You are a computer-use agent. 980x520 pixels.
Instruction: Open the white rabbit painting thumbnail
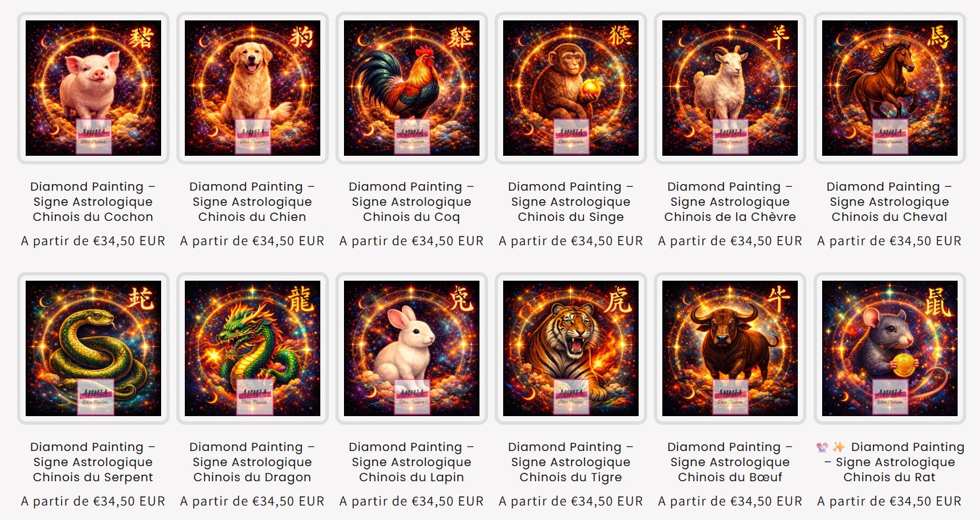pyautogui.click(x=412, y=348)
